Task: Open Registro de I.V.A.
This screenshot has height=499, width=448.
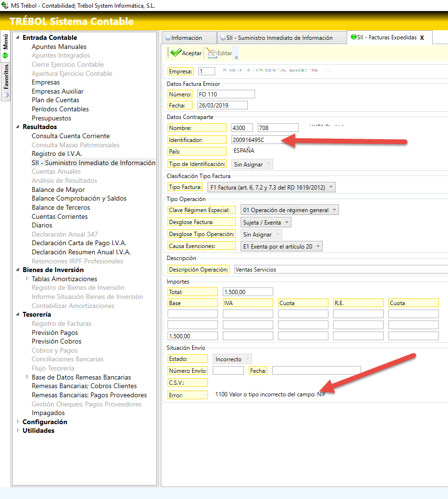Action: point(57,154)
